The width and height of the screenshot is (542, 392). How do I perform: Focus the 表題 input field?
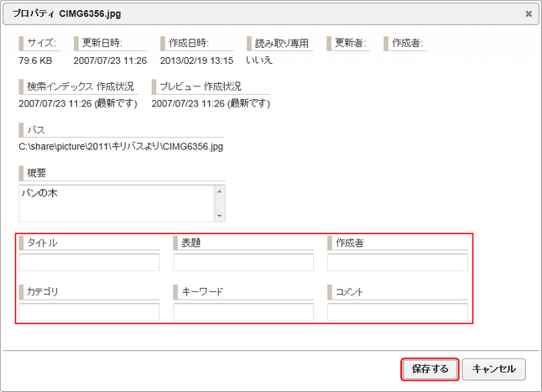pos(243,263)
